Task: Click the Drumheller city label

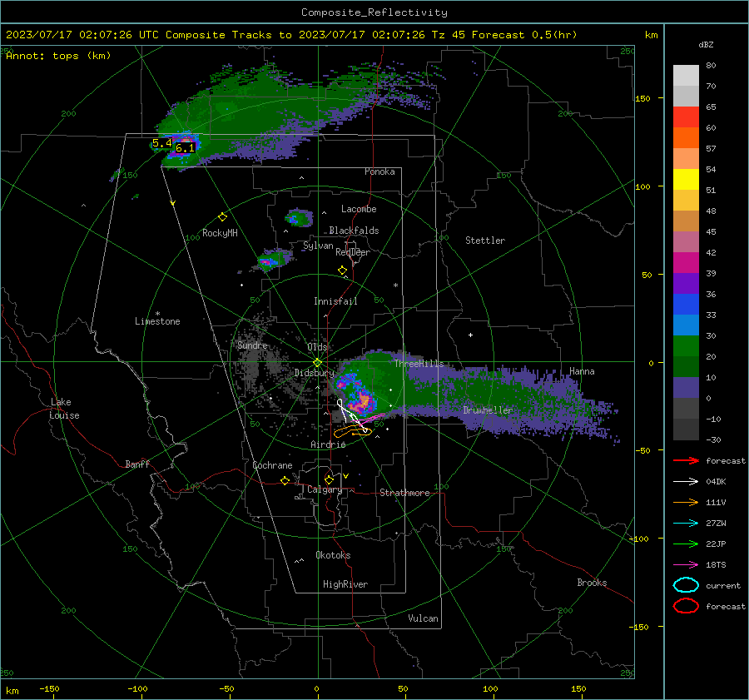Action: (488, 410)
